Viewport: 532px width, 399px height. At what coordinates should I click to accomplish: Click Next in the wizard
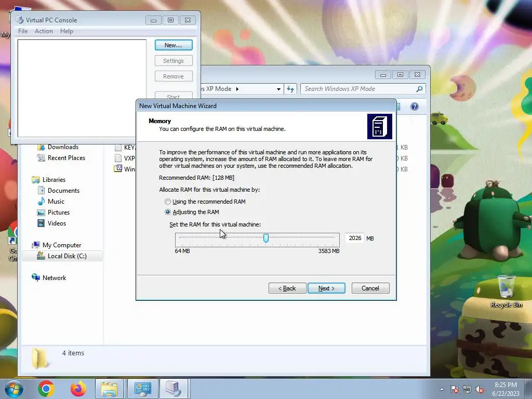[326, 288]
